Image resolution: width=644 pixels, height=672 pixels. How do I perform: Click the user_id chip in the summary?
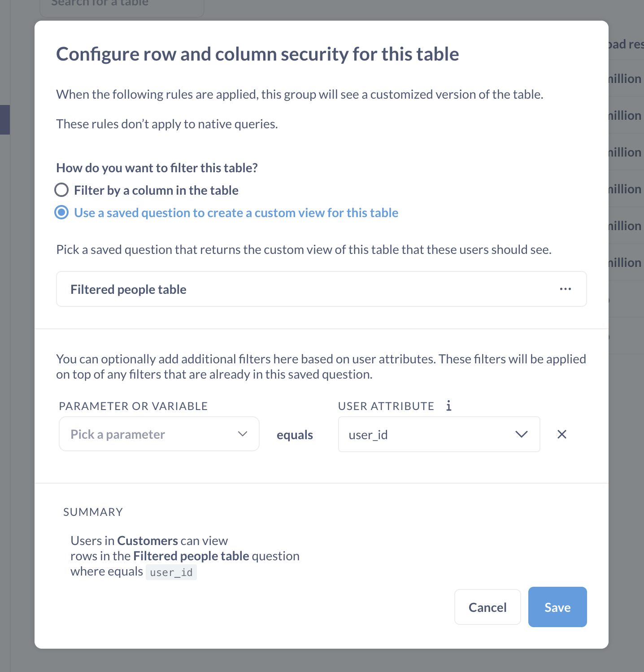click(171, 572)
